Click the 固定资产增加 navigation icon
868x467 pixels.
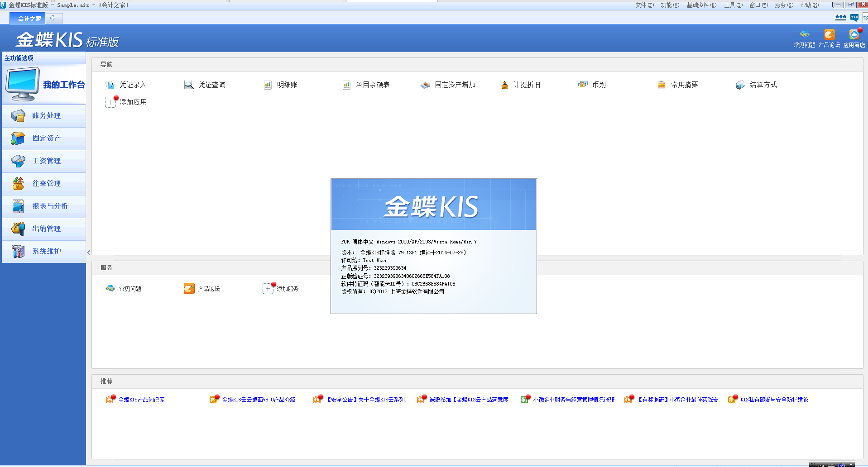click(425, 85)
